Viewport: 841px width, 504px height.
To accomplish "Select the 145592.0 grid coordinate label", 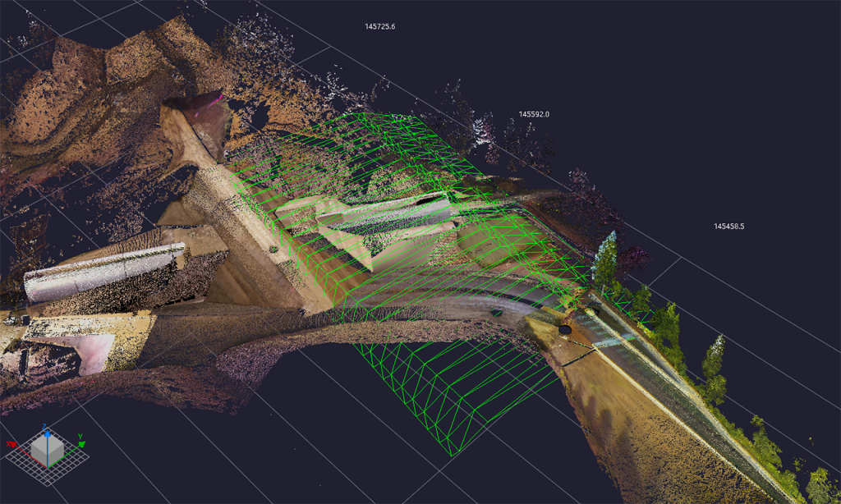I will (534, 114).
